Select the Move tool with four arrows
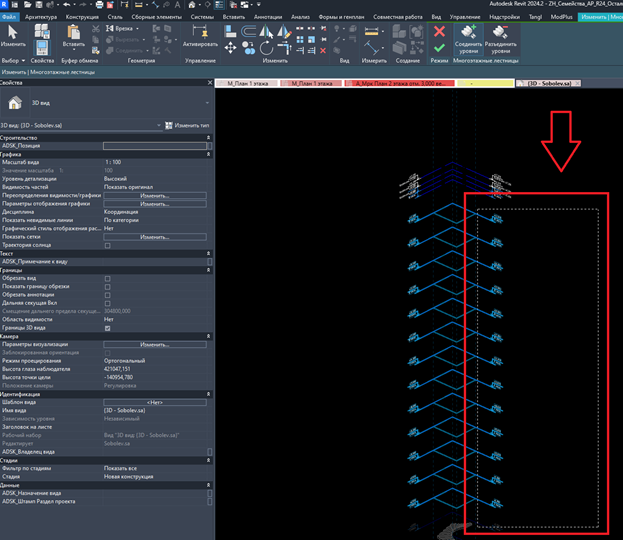This screenshot has height=540, width=623. click(230, 48)
